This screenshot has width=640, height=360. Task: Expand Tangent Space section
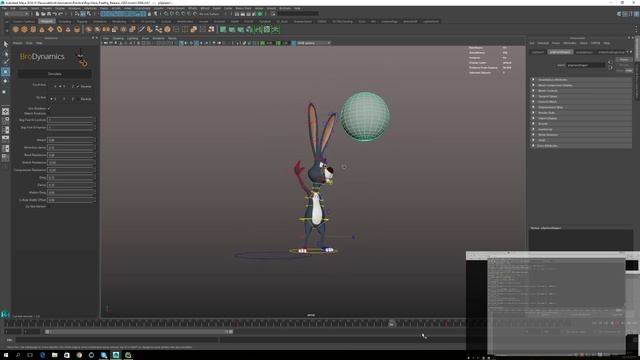tap(581, 96)
